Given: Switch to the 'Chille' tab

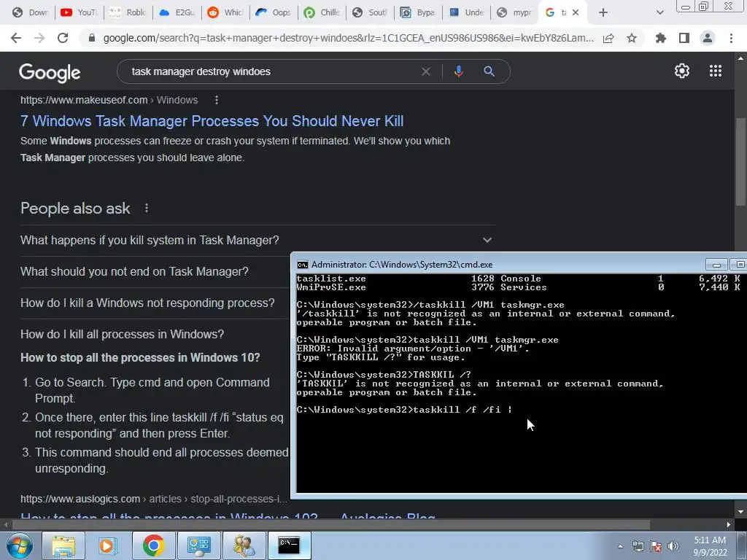Looking at the screenshot, I should (322, 12).
